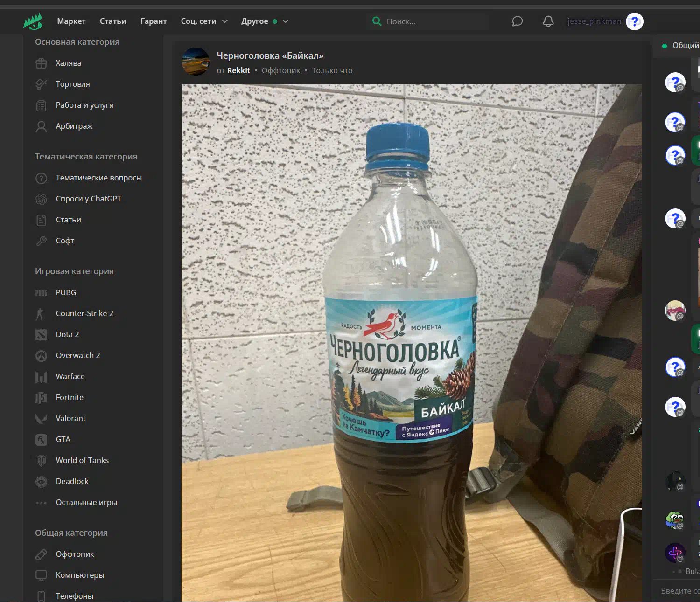This screenshot has width=700, height=602.
Task: Open the Маркет menu item
Action: tap(71, 21)
